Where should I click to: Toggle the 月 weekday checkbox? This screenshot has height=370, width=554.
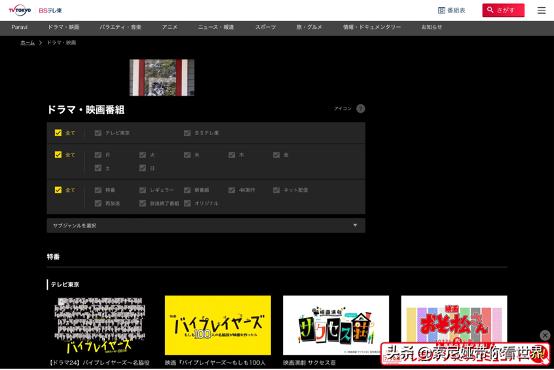(98, 155)
